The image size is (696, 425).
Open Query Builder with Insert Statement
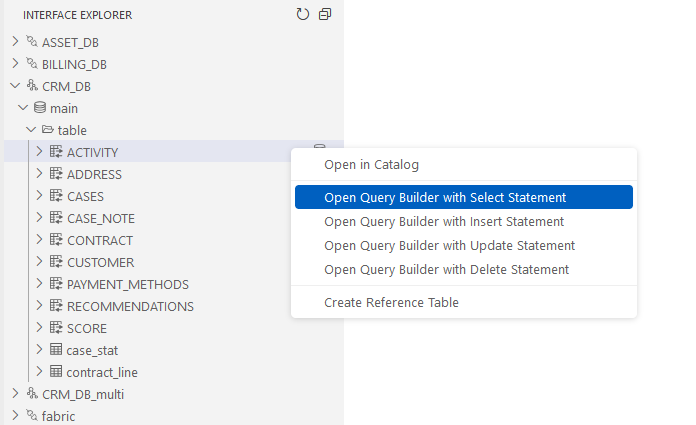pos(444,222)
